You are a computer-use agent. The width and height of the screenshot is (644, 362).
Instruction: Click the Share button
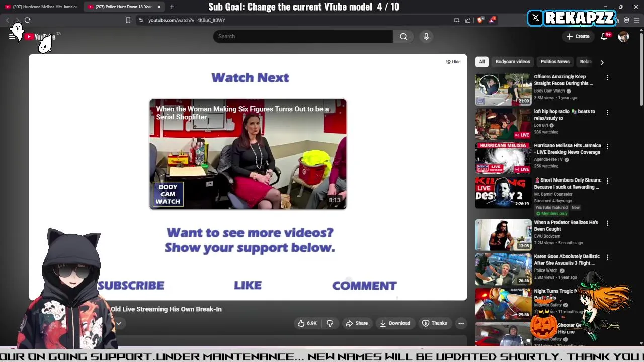point(357,323)
